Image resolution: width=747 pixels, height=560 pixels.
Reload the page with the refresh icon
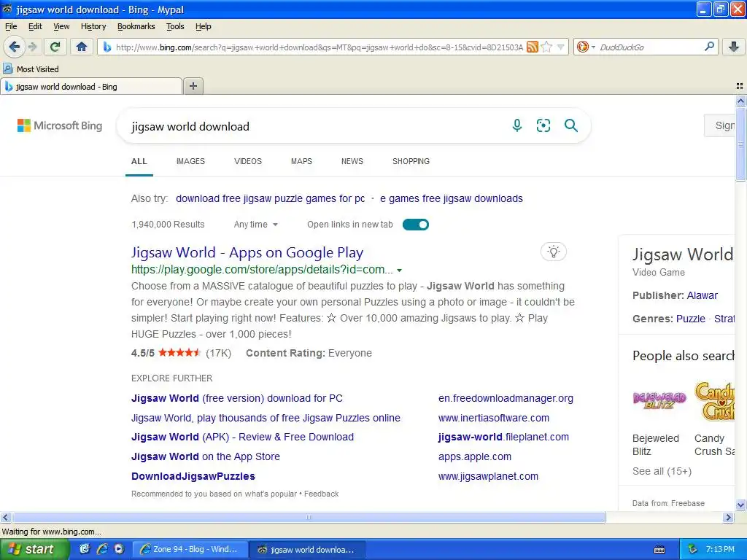click(55, 47)
